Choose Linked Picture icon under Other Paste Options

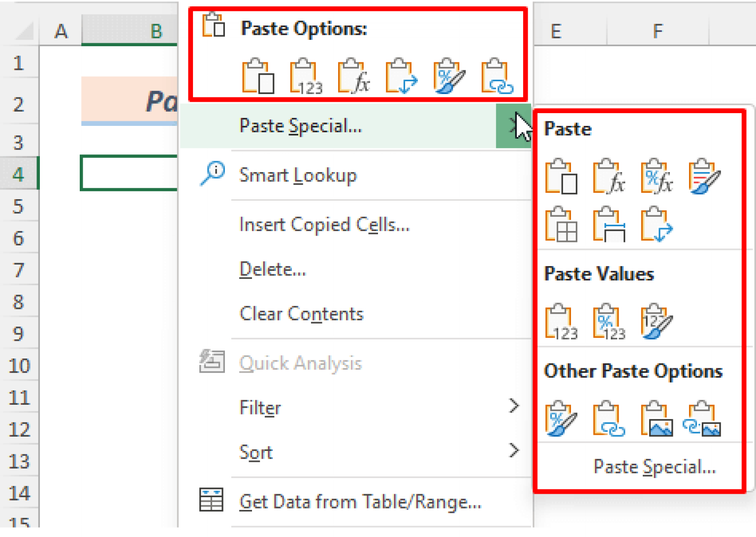703,419
